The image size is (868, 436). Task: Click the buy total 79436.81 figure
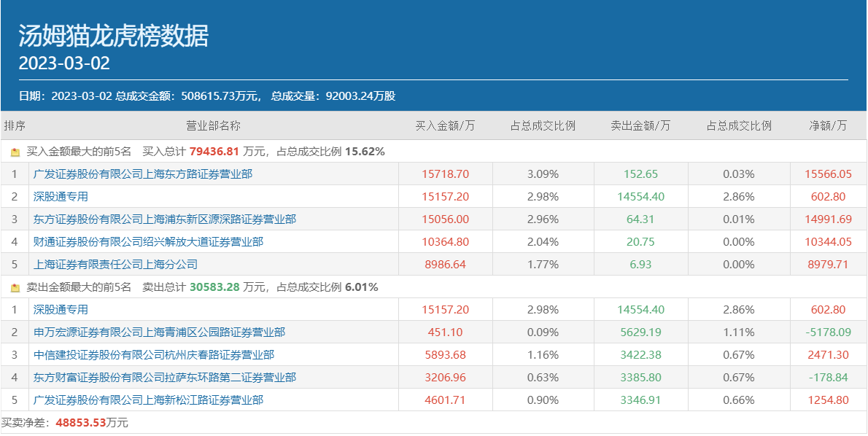(x=214, y=152)
